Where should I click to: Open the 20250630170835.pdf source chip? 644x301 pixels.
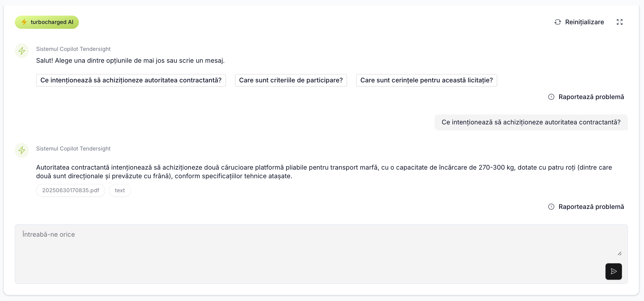tap(71, 190)
